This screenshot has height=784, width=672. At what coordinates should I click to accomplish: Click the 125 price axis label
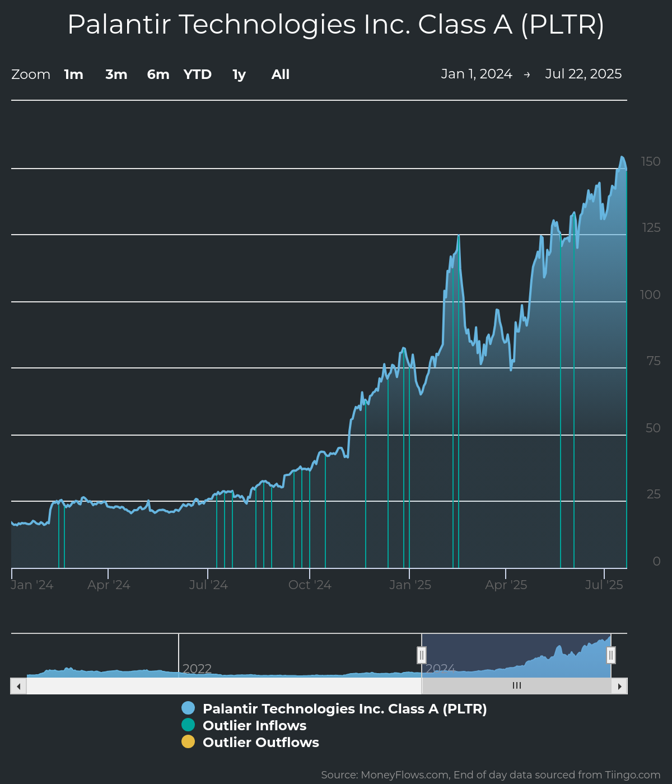pos(651,228)
